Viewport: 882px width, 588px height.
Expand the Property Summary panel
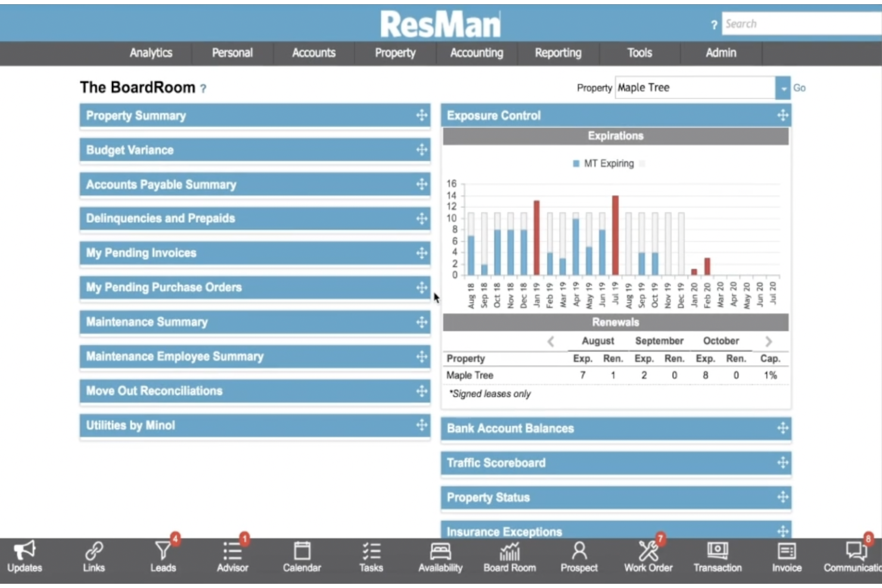[x=254, y=116]
